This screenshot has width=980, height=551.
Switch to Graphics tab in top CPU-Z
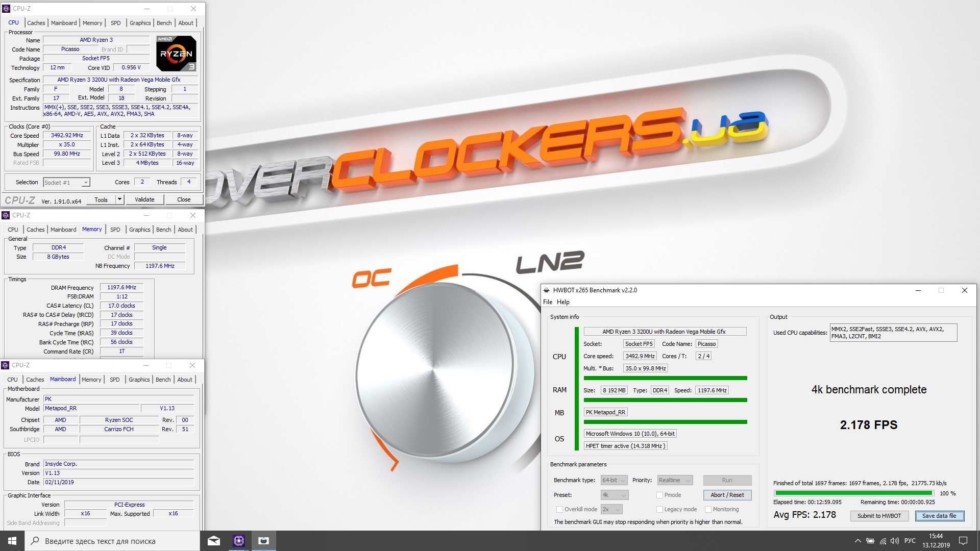[140, 23]
